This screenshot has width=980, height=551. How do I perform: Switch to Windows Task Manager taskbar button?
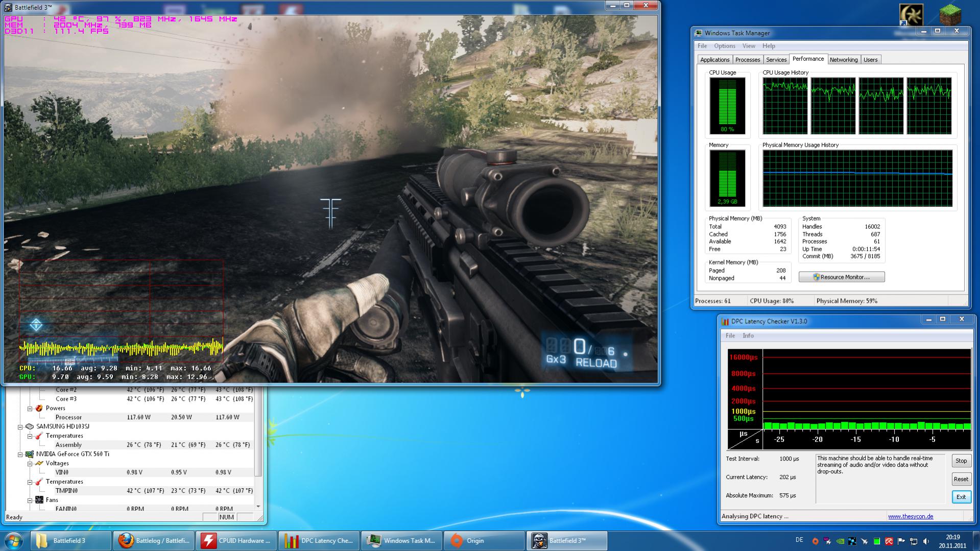pyautogui.click(x=402, y=541)
